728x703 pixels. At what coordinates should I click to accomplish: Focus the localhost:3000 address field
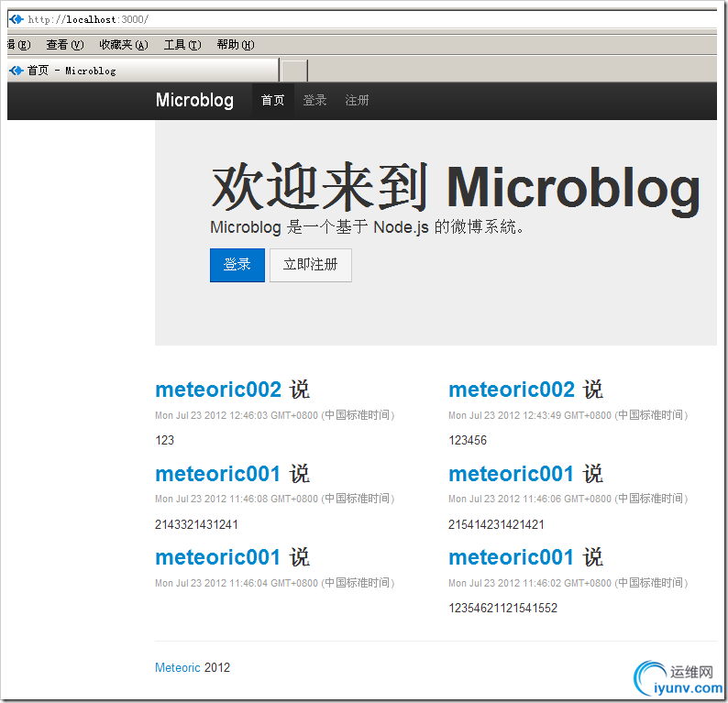tap(362, 19)
